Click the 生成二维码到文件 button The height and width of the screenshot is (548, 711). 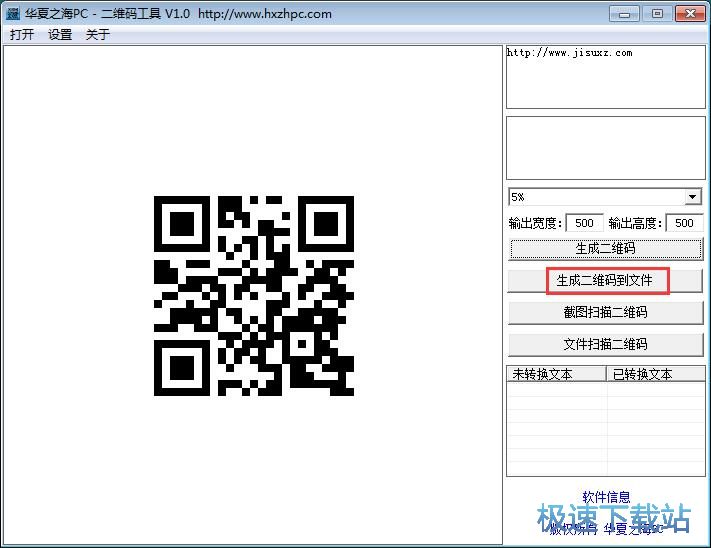click(x=605, y=281)
